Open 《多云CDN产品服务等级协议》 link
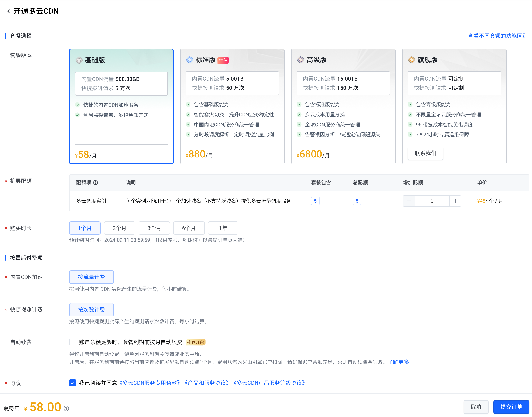Image resolution: width=532 pixels, height=417 pixels. point(269,383)
